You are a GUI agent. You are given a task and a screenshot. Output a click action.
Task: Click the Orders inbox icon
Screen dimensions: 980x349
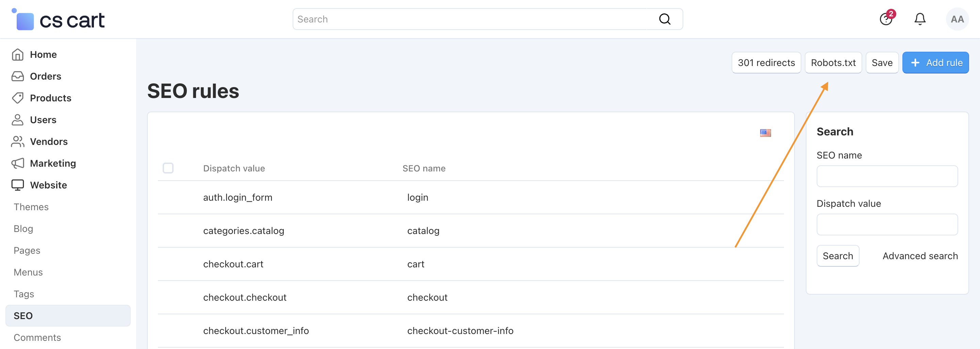17,76
